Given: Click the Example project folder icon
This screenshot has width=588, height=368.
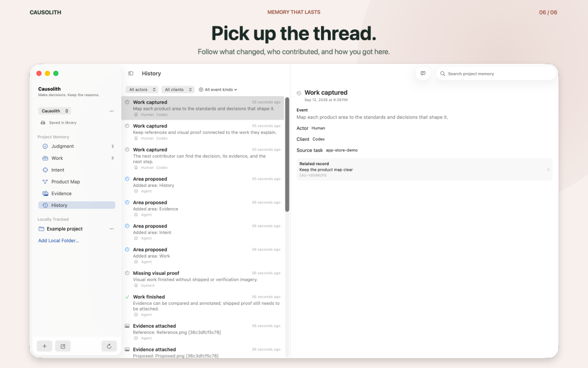Looking at the screenshot, I should pos(41,229).
